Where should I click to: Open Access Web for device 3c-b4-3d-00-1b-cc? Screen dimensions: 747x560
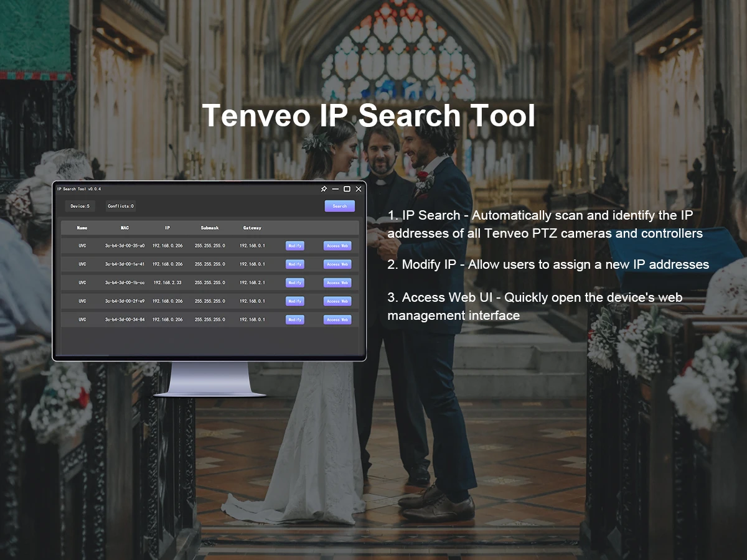[x=337, y=282]
